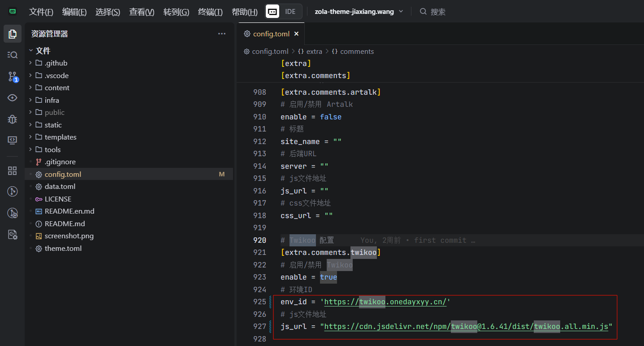Select the config.toml editor tab
Screen dimensions: 644x346
tap(271, 34)
